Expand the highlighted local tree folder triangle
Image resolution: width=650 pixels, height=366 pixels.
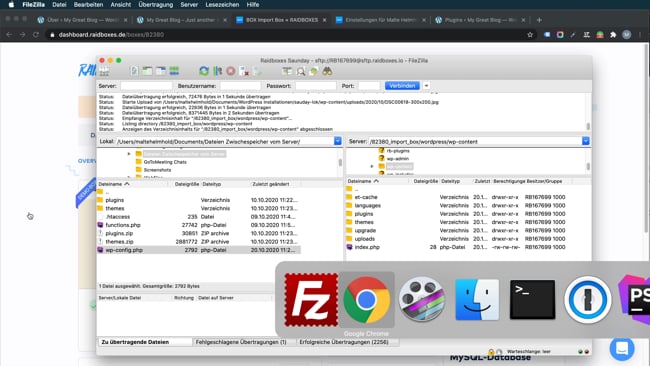click(x=129, y=154)
